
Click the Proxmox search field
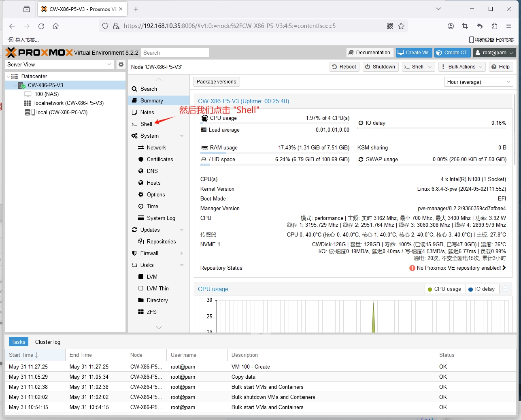(175, 53)
